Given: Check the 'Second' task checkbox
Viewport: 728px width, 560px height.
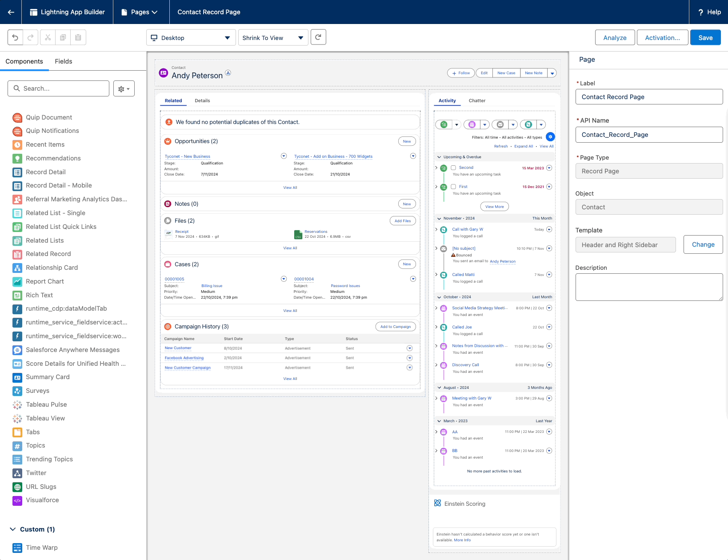Looking at the screenshot, I should tap(453, 168).
